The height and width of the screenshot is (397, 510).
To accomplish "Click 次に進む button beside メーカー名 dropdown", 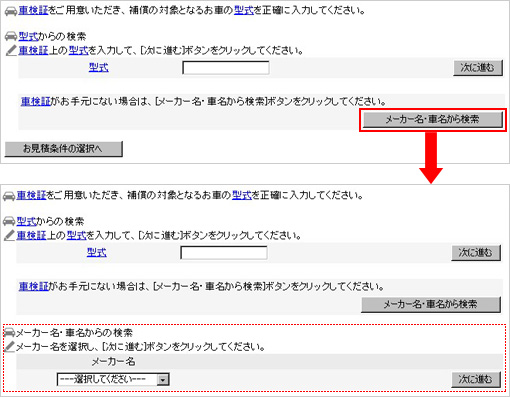I will pos(476,379).
